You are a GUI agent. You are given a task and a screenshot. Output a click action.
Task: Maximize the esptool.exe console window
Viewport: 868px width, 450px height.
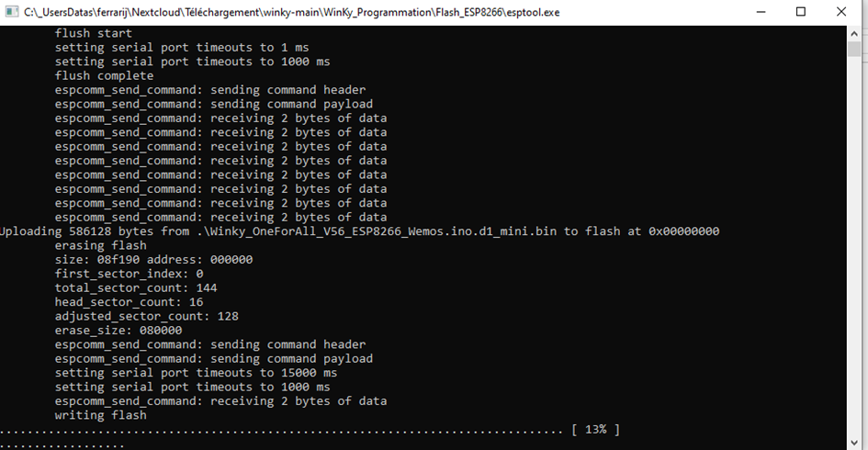click(x=800, y=12)
